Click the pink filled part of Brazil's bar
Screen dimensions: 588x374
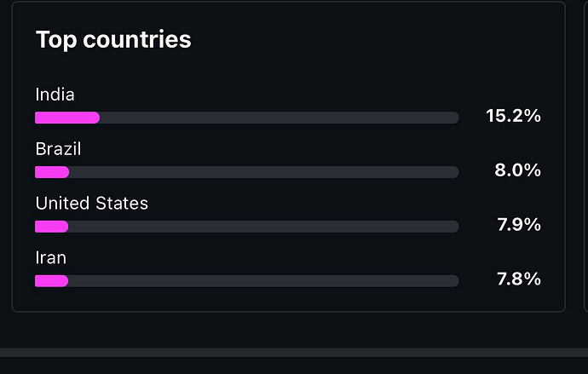tap(51, 172)
